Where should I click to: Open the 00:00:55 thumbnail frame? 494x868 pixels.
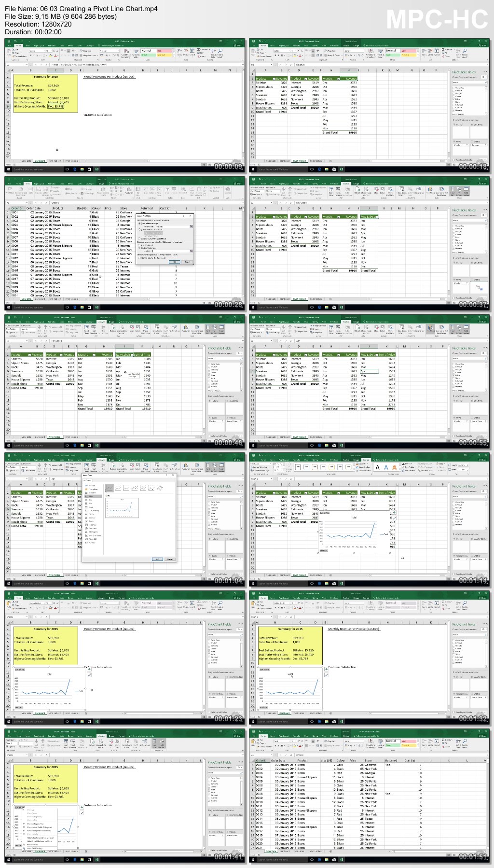pyautogui.click(x=369, y=381)
